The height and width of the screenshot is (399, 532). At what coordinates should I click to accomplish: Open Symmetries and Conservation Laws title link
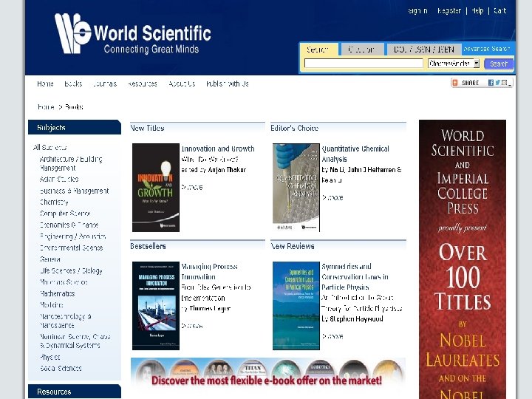click(x=355, y=277)
